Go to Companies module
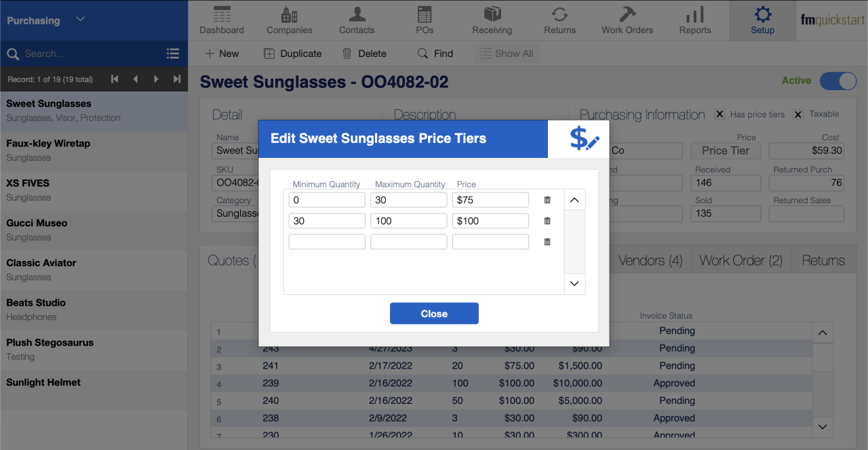This screenshot has height=450, width=868. point(290,20)
